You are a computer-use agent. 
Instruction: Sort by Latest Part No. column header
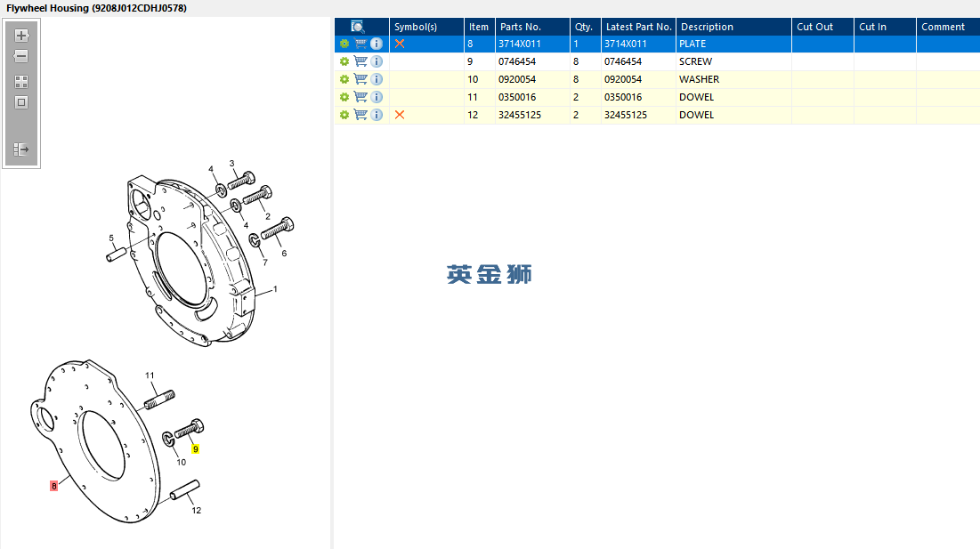point(639,27)
